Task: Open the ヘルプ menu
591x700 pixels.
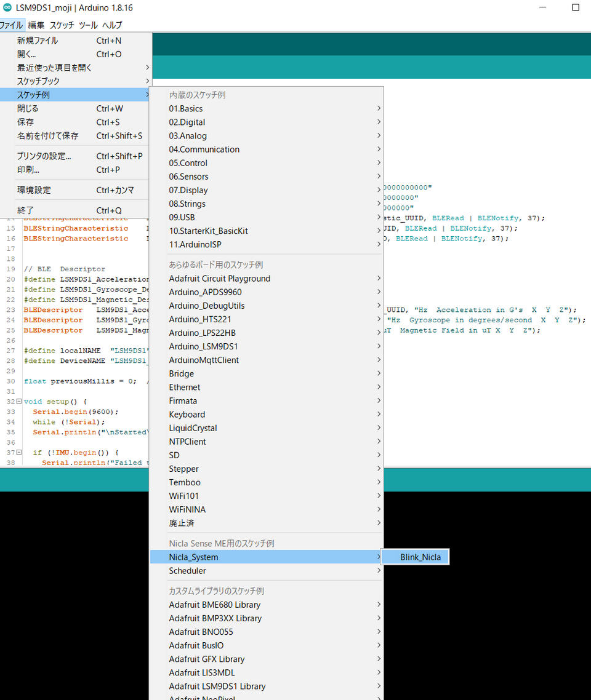Action: pos(112,25)
